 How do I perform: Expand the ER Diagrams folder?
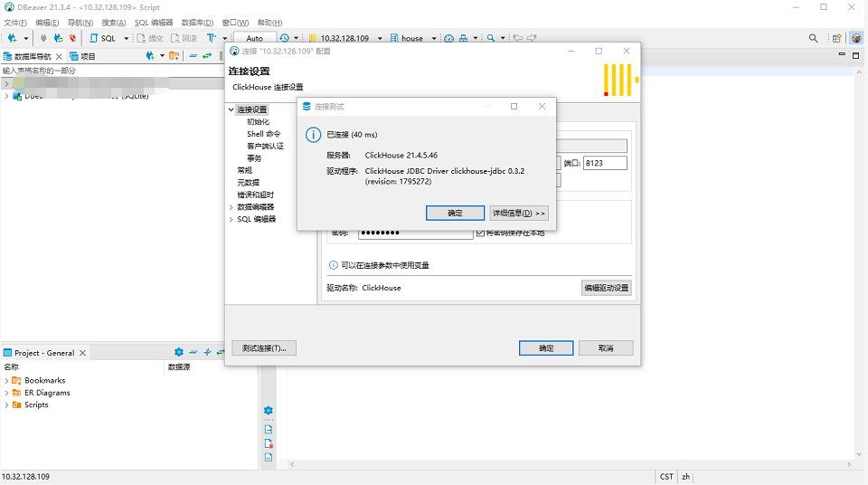(6, 393)
